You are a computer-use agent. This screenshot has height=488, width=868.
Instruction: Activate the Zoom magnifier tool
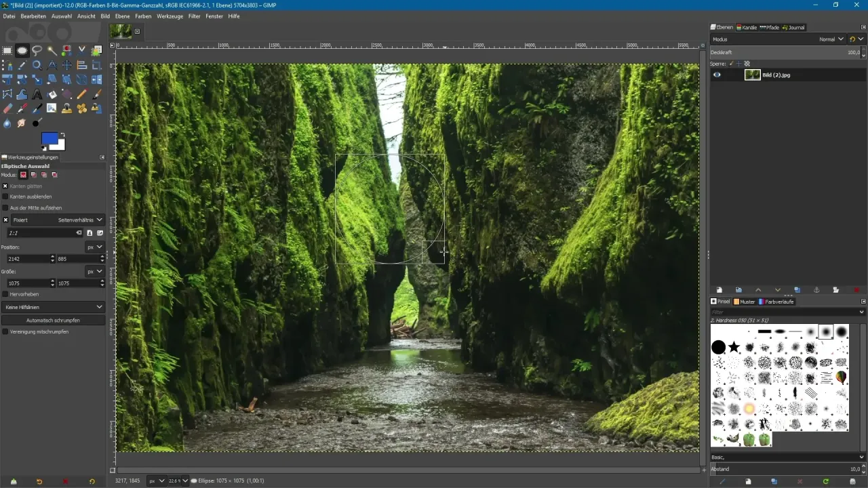37,65
